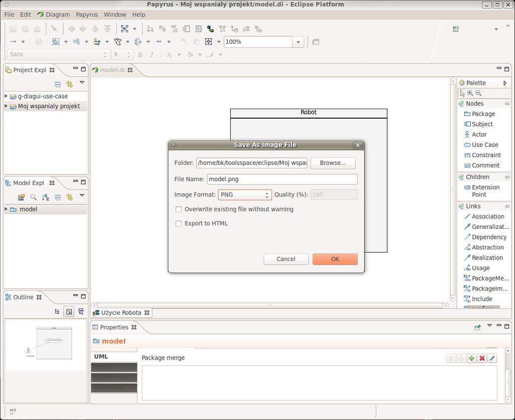
Task: Click the red delete button for Package merge
Action: 482,358
